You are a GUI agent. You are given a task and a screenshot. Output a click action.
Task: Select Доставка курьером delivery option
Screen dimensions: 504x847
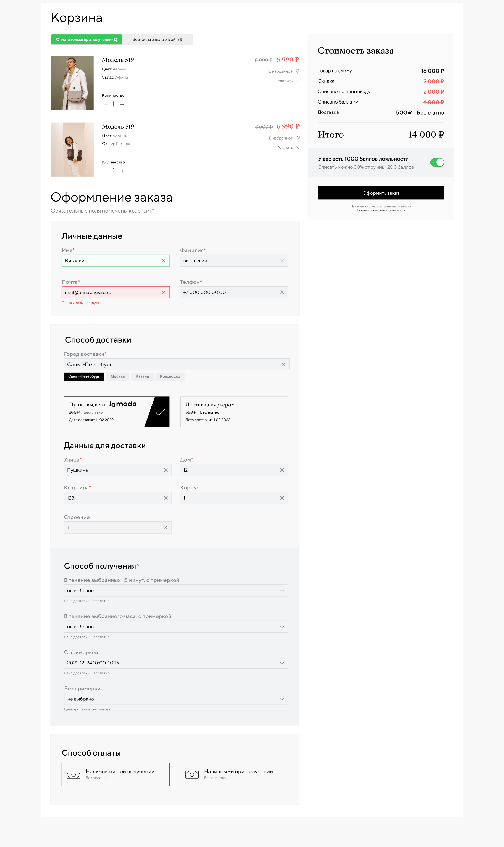click(x=234, y=412)
